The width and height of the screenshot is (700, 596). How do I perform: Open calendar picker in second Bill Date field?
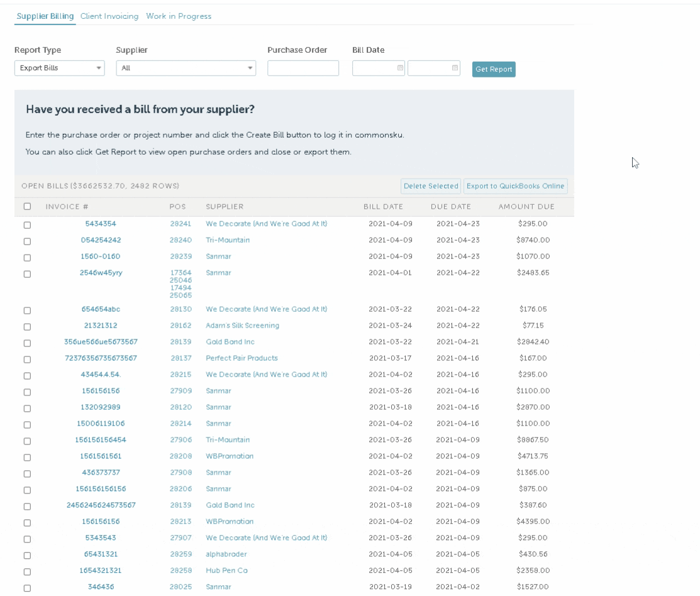[x=455, y=68]
